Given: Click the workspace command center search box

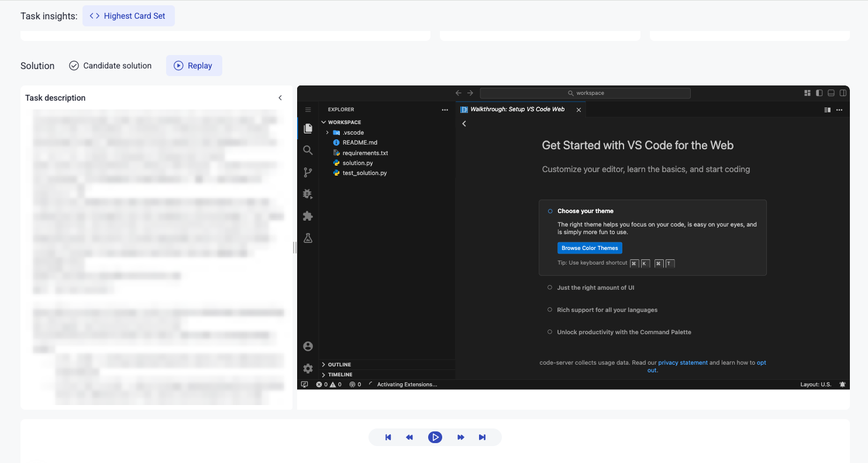Looking at the screenshot, I should 585,93.
